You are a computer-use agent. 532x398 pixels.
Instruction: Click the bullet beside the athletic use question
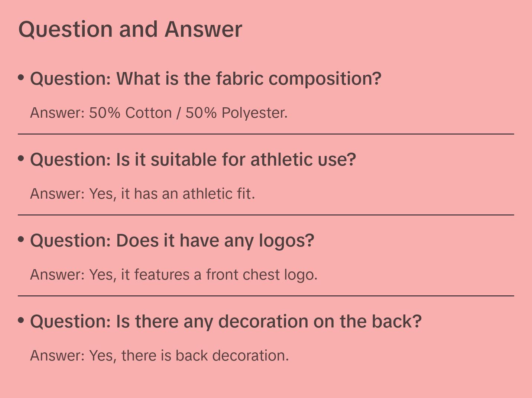pos(21,159)
